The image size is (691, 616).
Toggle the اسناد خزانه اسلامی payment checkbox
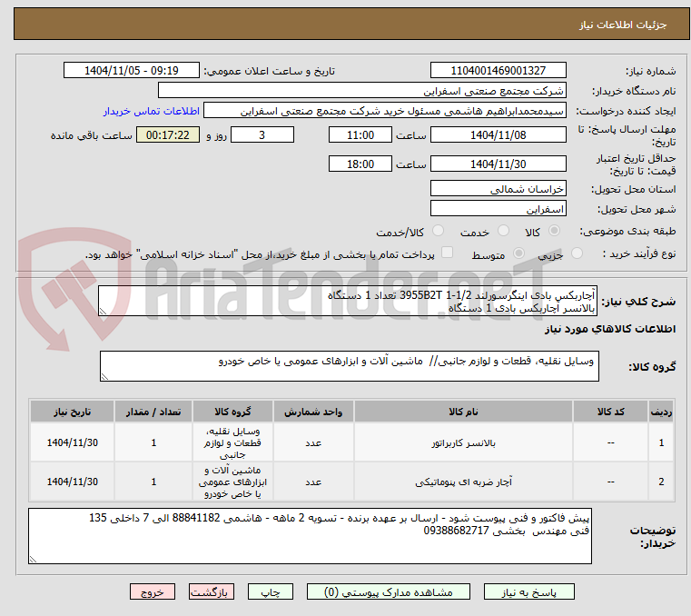pyautogui.click(x=448, y=253)
